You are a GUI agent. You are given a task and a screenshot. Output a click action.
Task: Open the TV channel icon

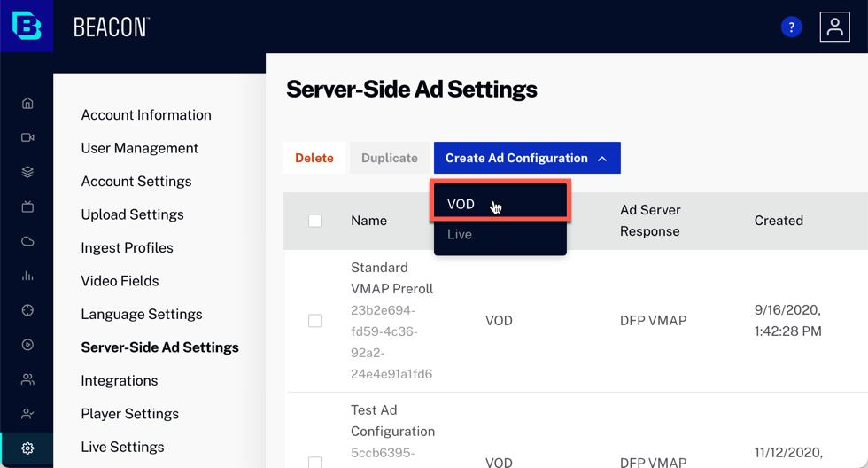pos(27,207)
